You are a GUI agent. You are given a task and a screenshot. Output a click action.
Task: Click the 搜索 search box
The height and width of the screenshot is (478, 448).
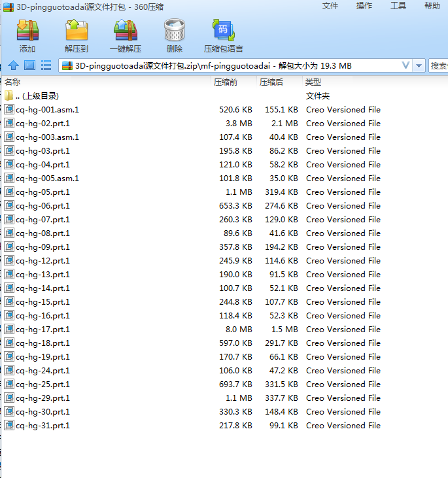[x=438, y=65]
